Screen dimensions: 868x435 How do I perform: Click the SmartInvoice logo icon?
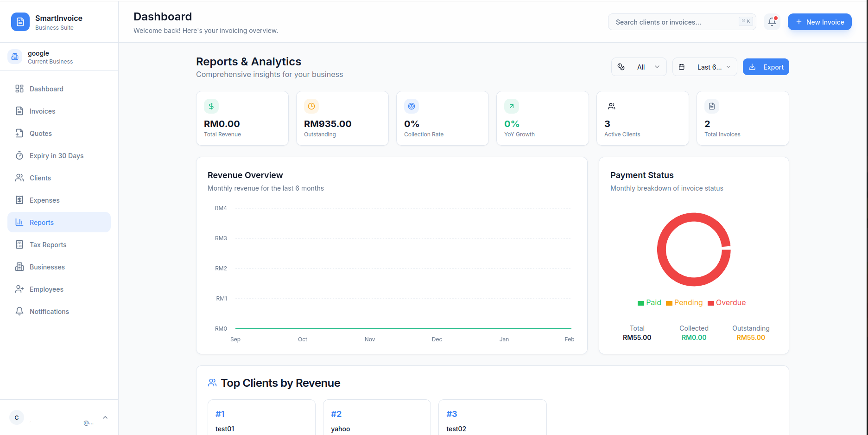coord(20,22)
